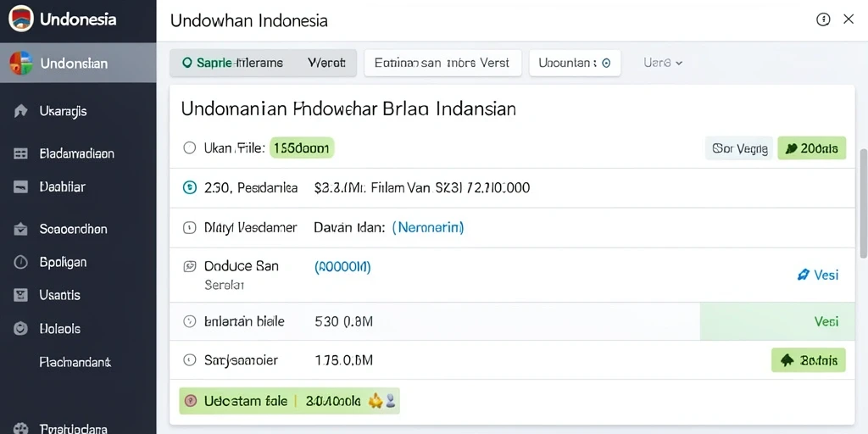
Task: Click the green button in Sanjsaanoier row
Action: 808,360
